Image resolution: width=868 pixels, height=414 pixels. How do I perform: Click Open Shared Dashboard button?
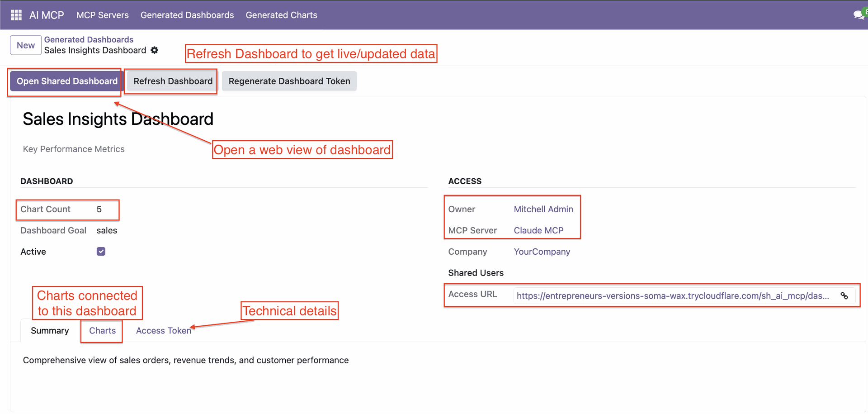click(x=67, y=81)
